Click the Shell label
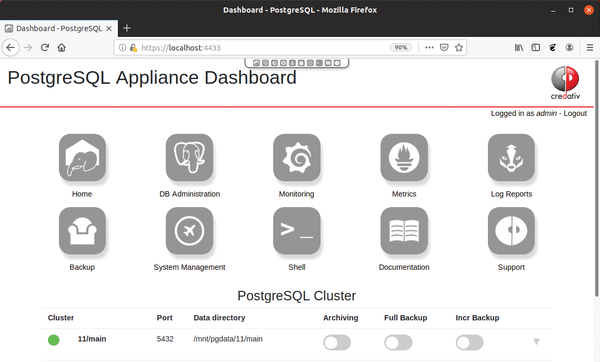 [x=297, y=267]
